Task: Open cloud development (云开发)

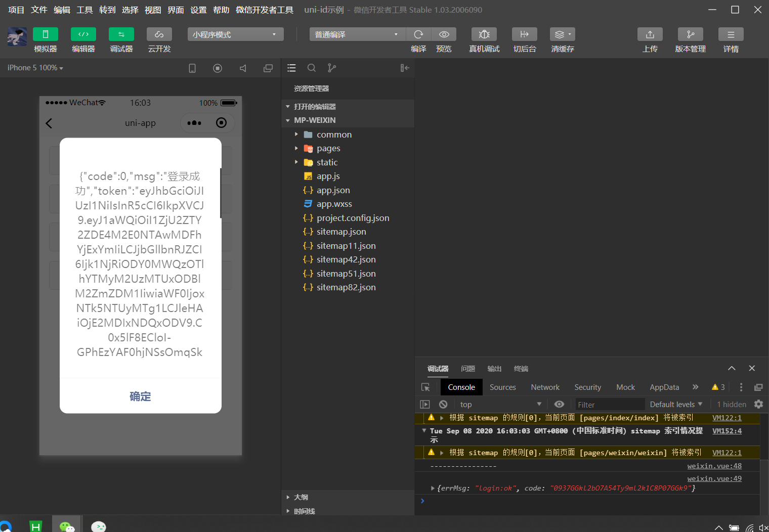Action: tap(159, 34)
